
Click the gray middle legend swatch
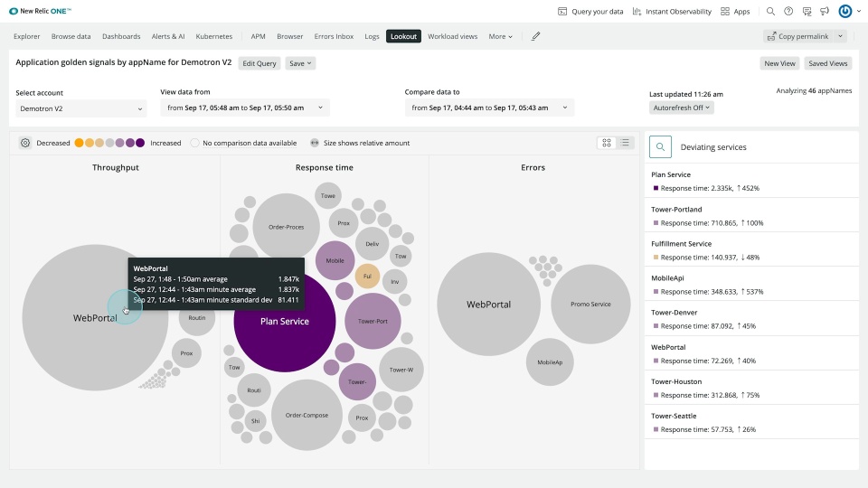[109, 143]
